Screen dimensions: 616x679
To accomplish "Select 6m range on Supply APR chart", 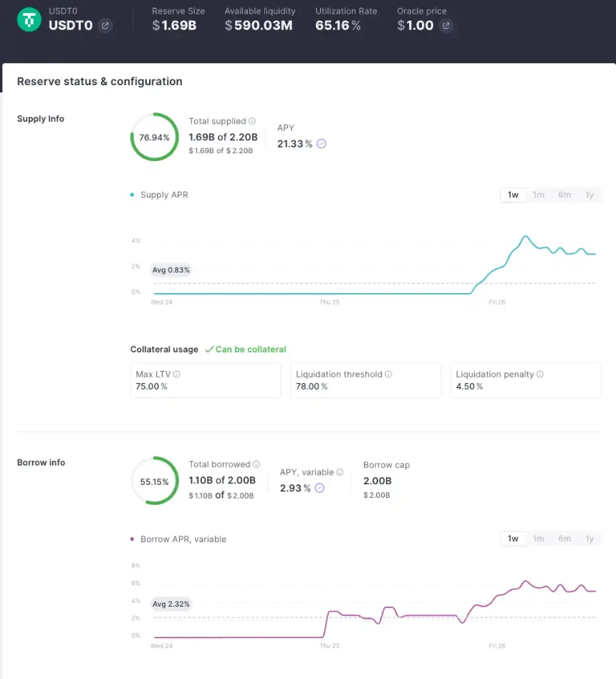I will coord(564,195).
